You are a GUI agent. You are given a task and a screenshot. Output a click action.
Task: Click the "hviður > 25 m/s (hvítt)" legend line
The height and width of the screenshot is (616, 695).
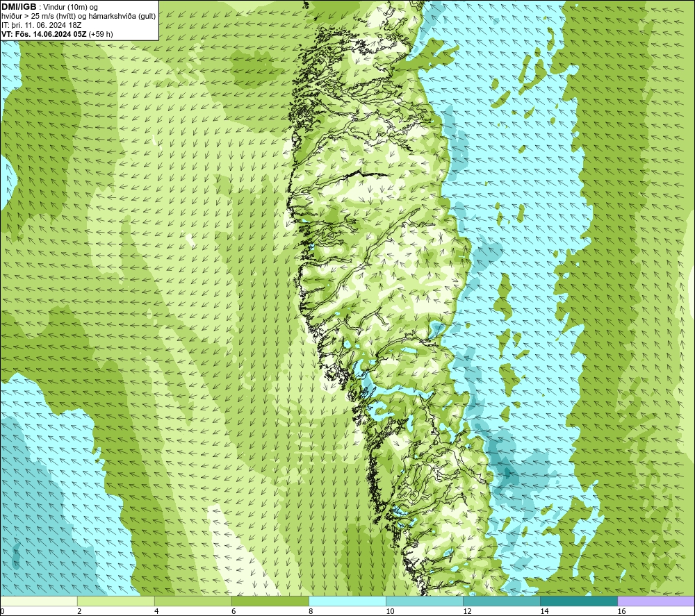[x=39, y=16]
